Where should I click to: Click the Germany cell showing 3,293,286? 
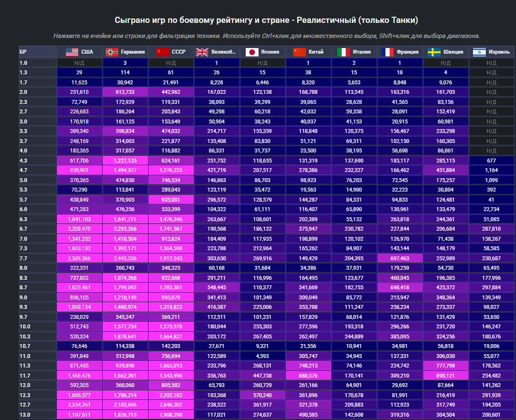(125, 228)
